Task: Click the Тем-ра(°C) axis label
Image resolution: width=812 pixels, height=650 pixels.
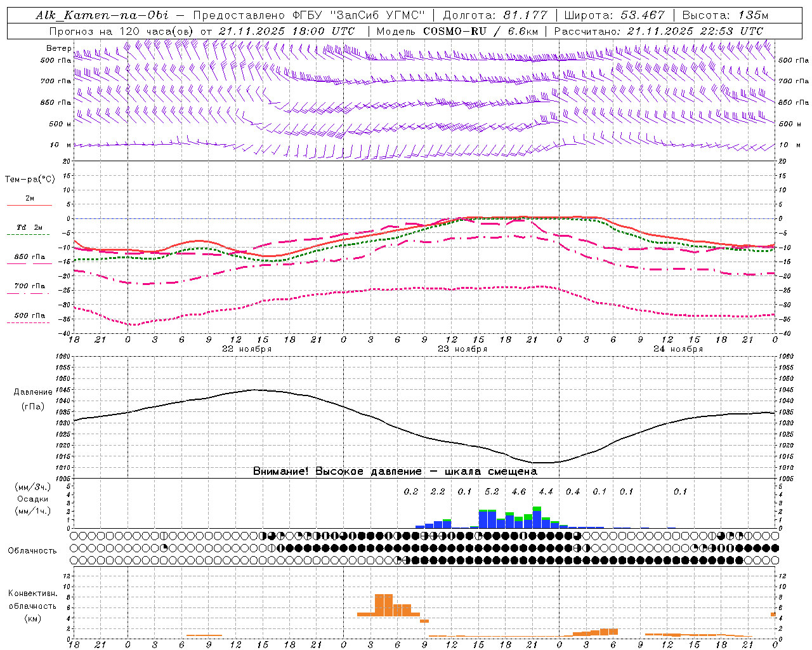Action: 30,179
